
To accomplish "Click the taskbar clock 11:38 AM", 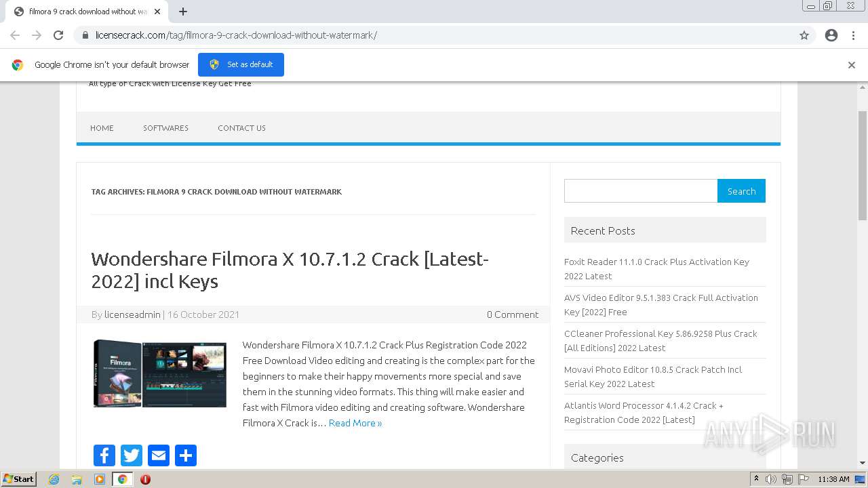I will click(x=833, y=479).
